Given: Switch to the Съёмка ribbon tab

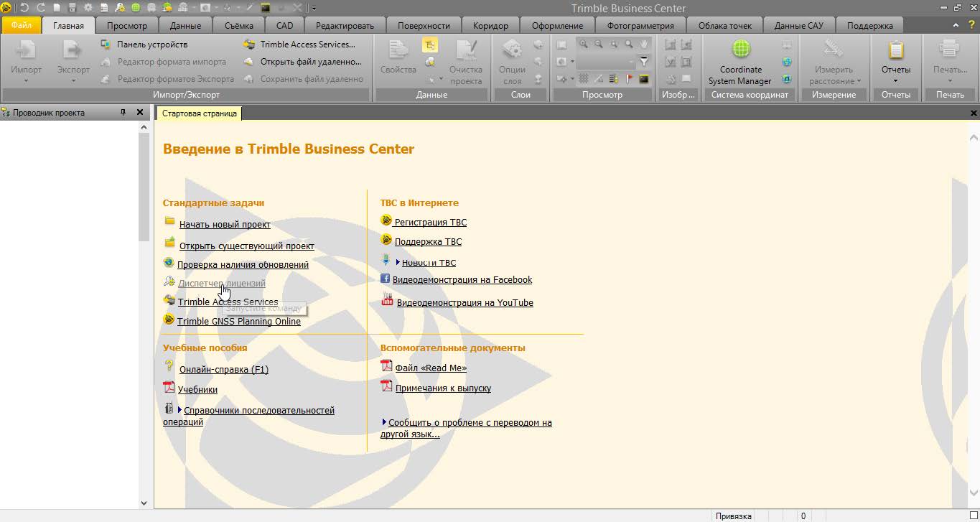Looking at the screenshot, I should point(240,25).
